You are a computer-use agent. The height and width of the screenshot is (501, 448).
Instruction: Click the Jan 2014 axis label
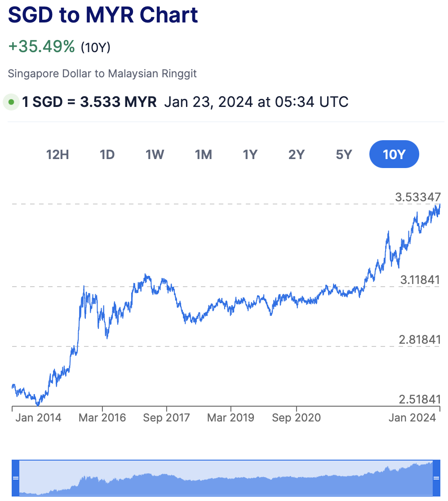pos(38,417)
